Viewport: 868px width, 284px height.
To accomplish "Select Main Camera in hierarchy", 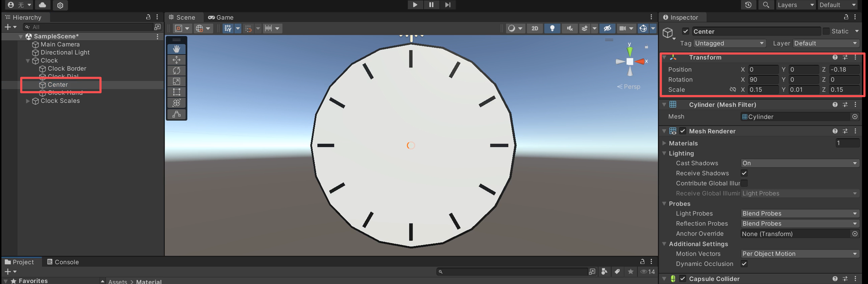I will tap(60, 45).
